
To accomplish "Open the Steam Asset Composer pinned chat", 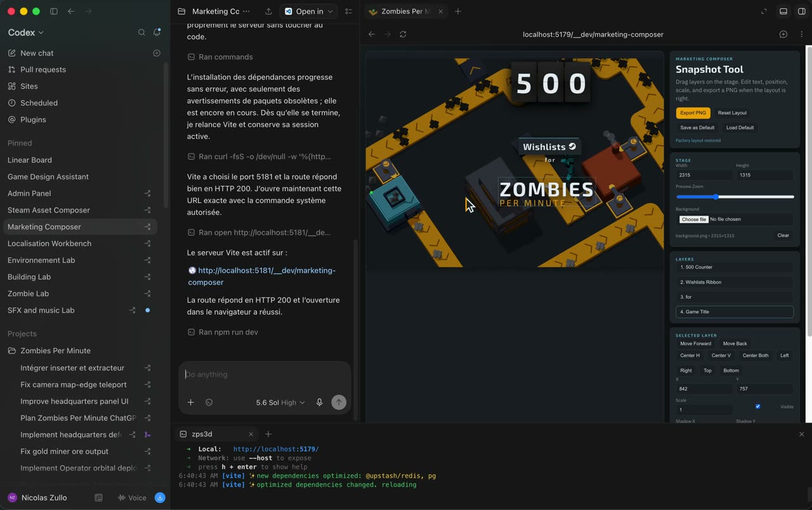I will 80,210.
